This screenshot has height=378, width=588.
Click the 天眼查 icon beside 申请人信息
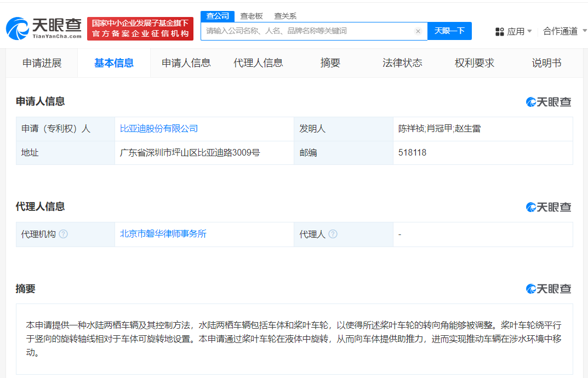coord(548,102)
